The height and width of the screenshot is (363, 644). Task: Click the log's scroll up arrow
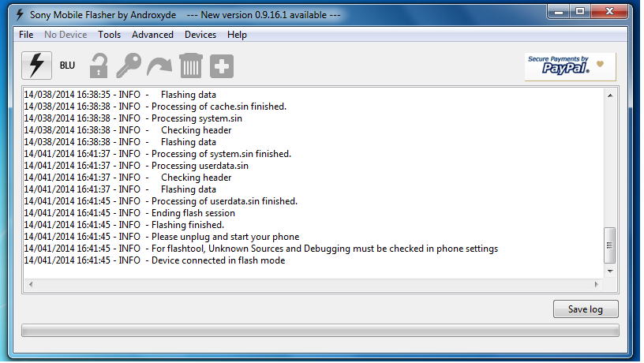pos(609,95)
